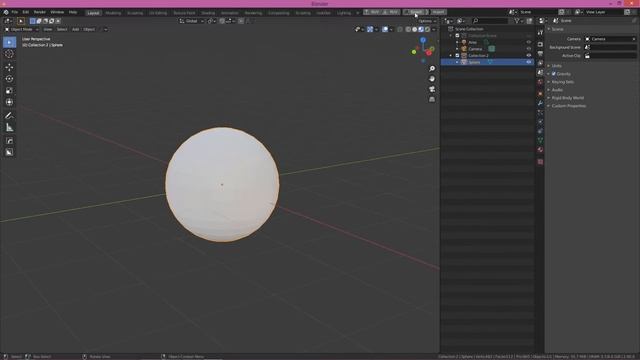The height and width of the screenshot is (360, 640).
Task: Click the outliner search field
Action: (490, 21)
